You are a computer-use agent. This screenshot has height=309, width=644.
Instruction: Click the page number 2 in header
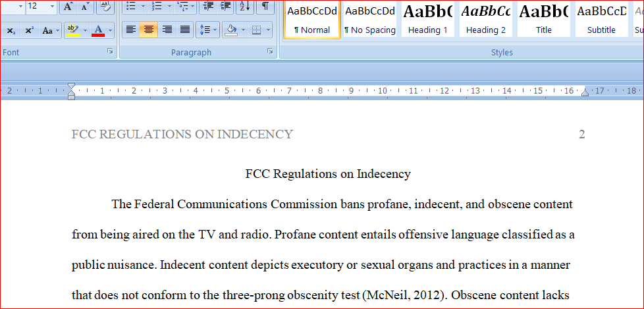click(x=581, y=134)
